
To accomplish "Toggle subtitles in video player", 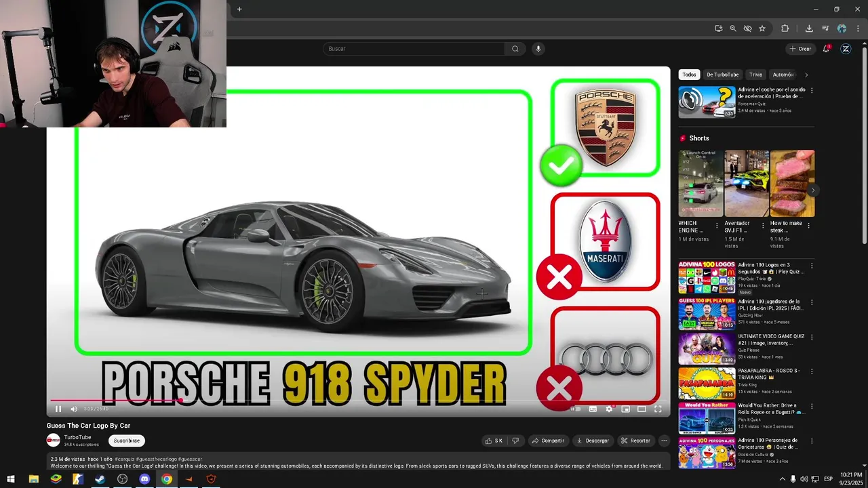I will pyautogui.click(x=593, y=409).
